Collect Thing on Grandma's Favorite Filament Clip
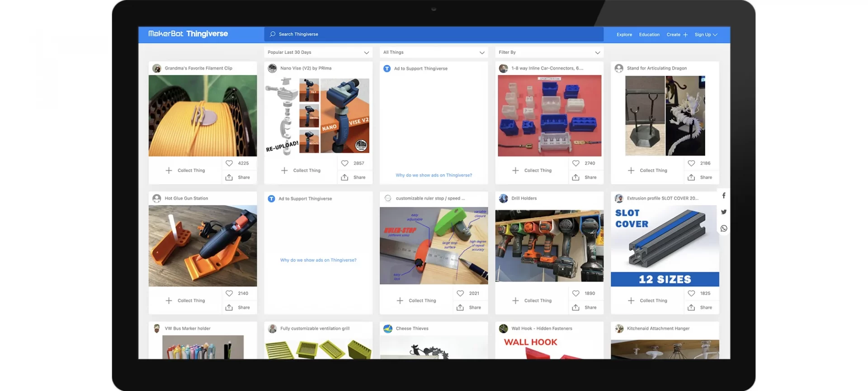868x391 pixels. [x=185, y=171]
